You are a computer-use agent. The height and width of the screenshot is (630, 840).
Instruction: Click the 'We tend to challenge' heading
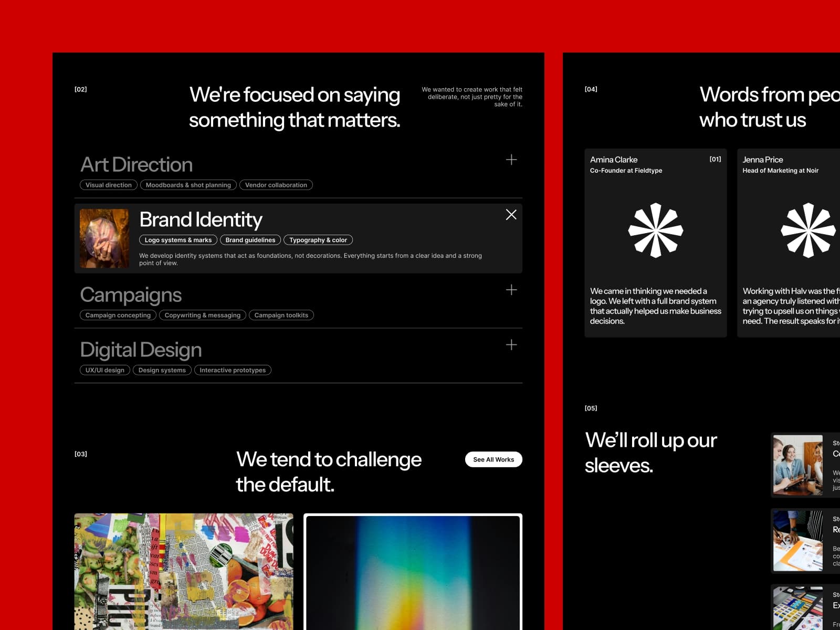(329, 471)
